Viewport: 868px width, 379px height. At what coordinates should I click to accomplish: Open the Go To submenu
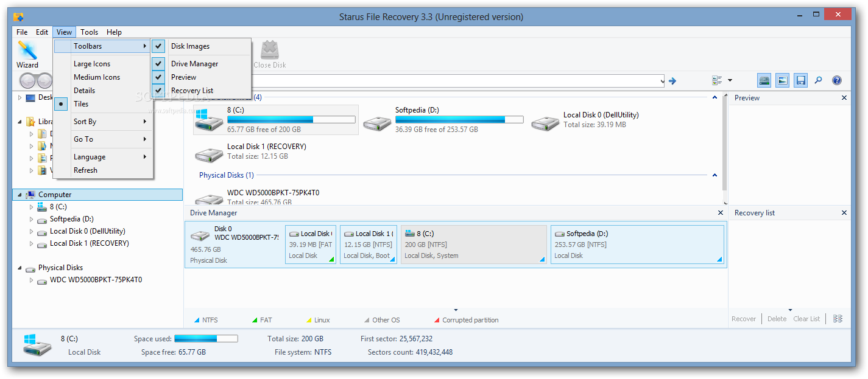coord(102,139)
